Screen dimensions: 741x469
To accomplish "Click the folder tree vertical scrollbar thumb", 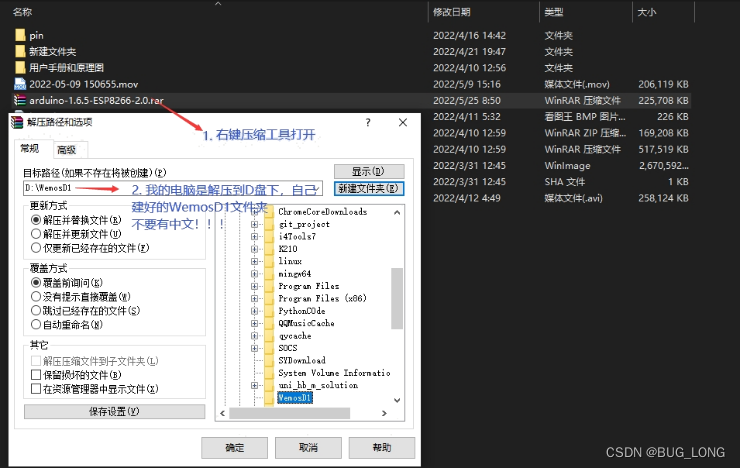I will coord(397,298).
